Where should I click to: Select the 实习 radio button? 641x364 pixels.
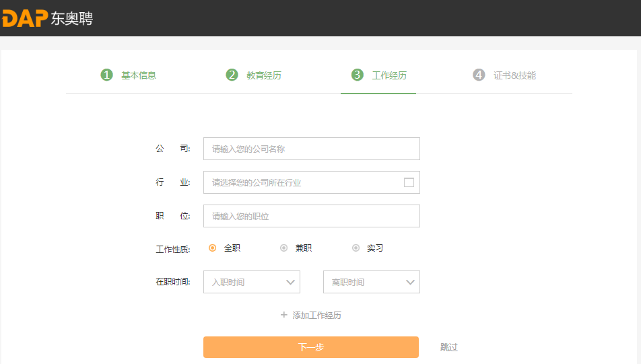pos(356,248)
